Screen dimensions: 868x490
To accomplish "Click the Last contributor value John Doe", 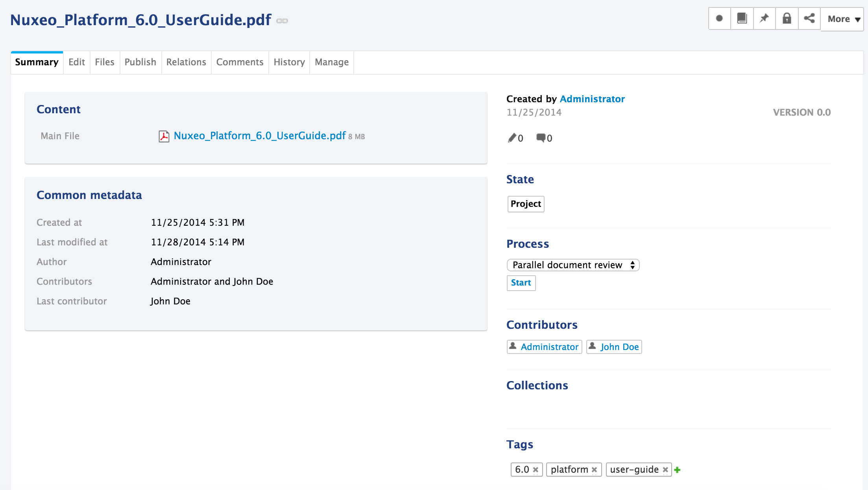I will pos(170,301).
